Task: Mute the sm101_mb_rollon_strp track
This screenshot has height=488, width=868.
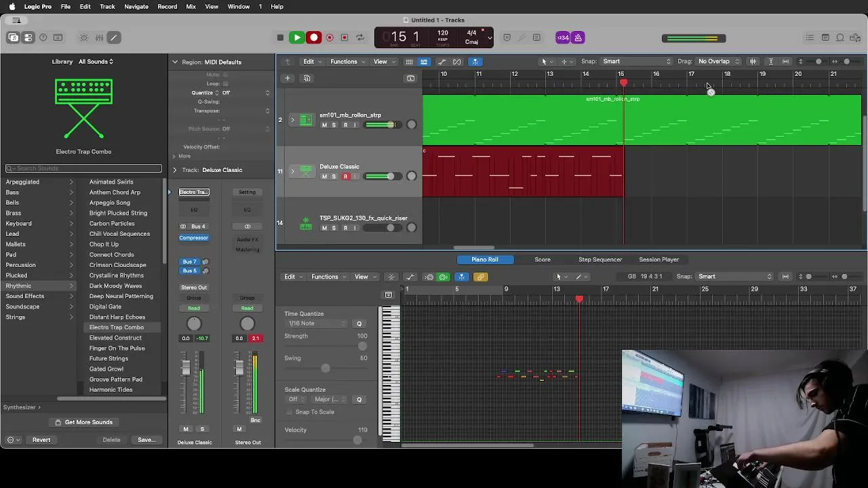Action: [324, 125]
